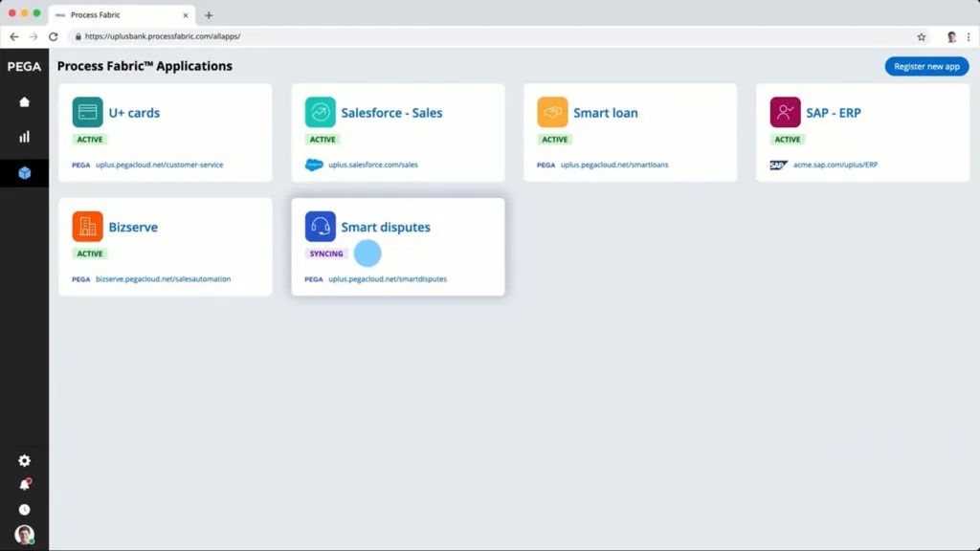Select the Process Fabric browser tab
Viewport: 980px width, 551px height.
(x=122, y=15)
